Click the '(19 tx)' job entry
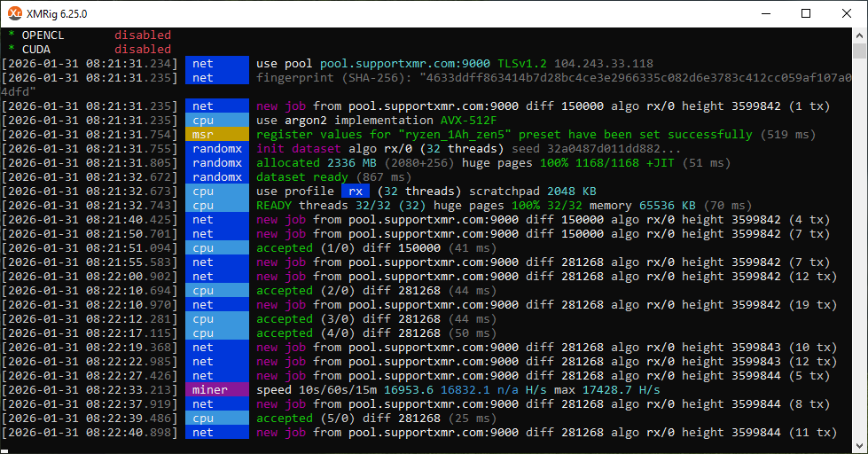 coord(813,305)
